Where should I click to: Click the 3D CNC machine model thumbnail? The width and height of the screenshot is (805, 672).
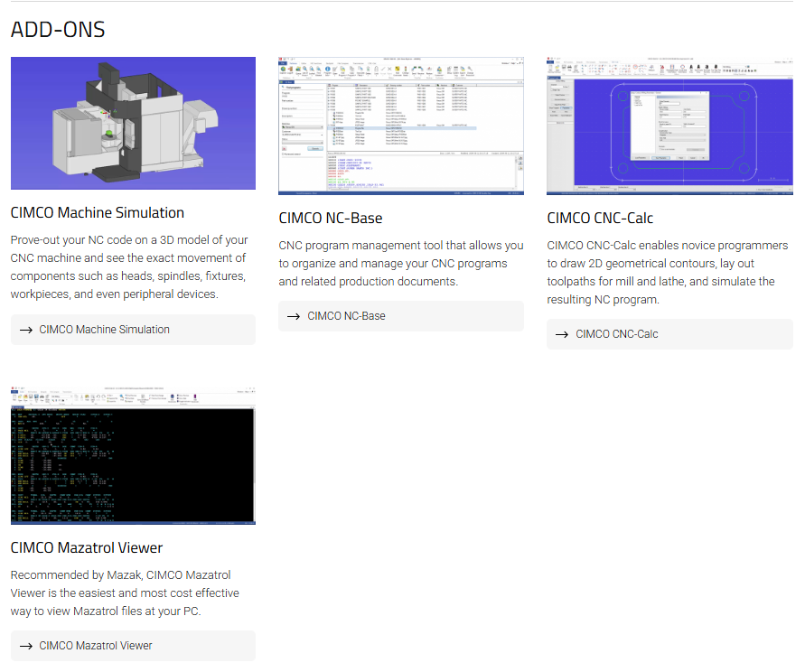(x=133, y=123)
